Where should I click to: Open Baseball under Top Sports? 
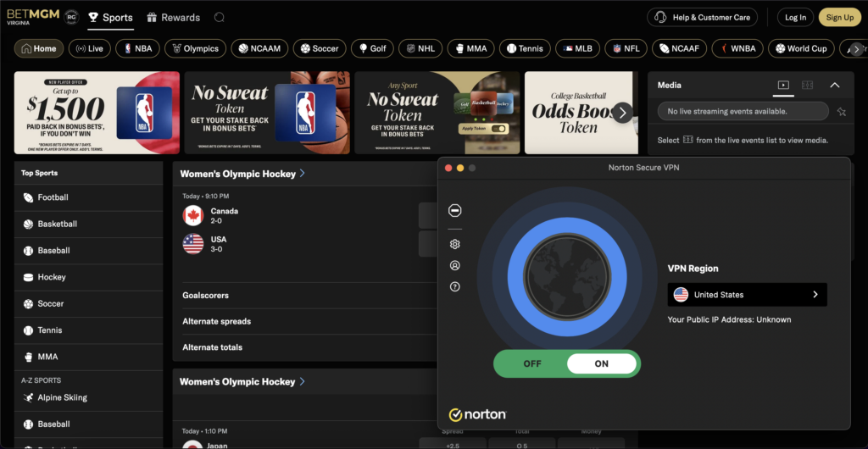point(88,251)
